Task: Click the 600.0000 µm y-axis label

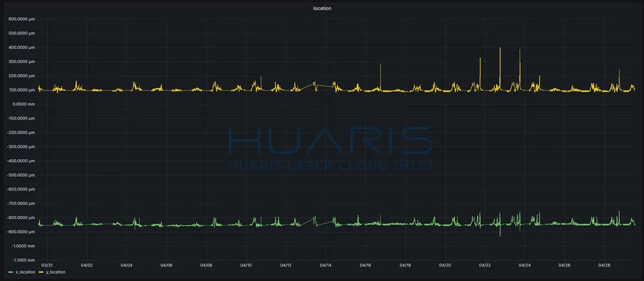Action: pos(21,19)
